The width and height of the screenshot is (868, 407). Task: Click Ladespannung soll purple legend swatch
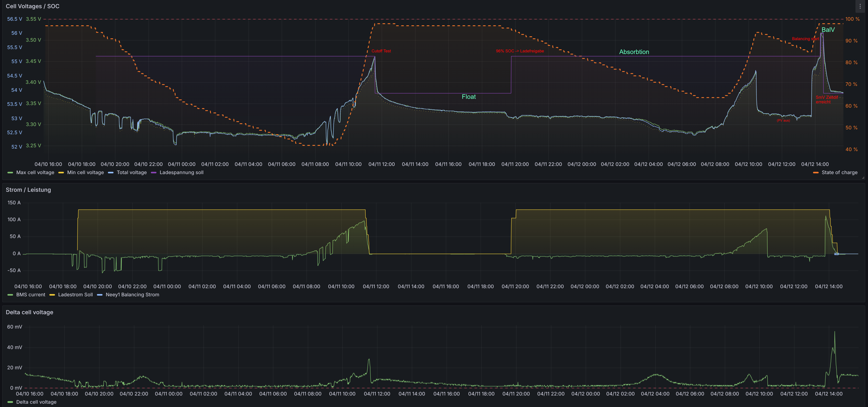(x=154, y=173)
